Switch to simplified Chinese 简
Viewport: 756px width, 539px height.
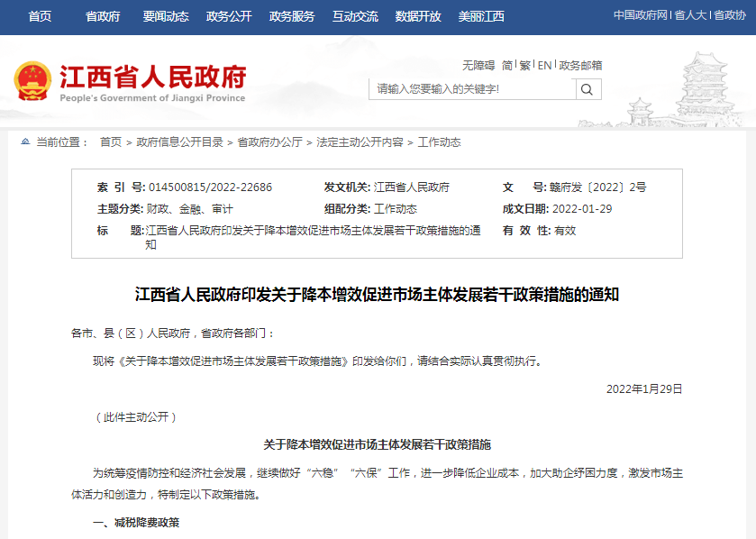507,65
